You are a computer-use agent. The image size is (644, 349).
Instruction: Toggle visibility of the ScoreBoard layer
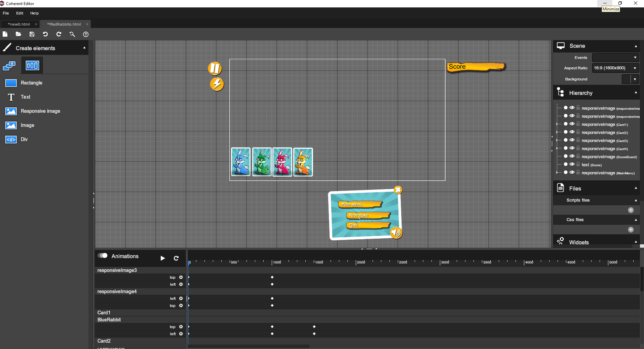(572, 156)
